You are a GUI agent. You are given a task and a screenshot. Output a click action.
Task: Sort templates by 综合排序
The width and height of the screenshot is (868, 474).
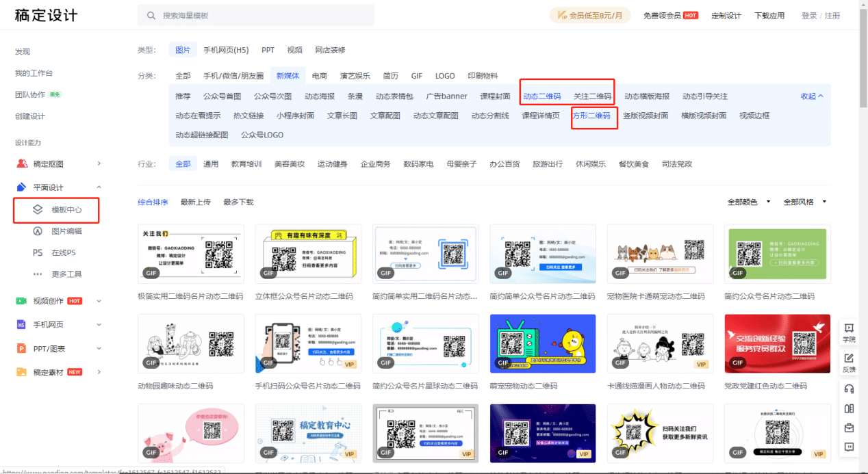153,202
